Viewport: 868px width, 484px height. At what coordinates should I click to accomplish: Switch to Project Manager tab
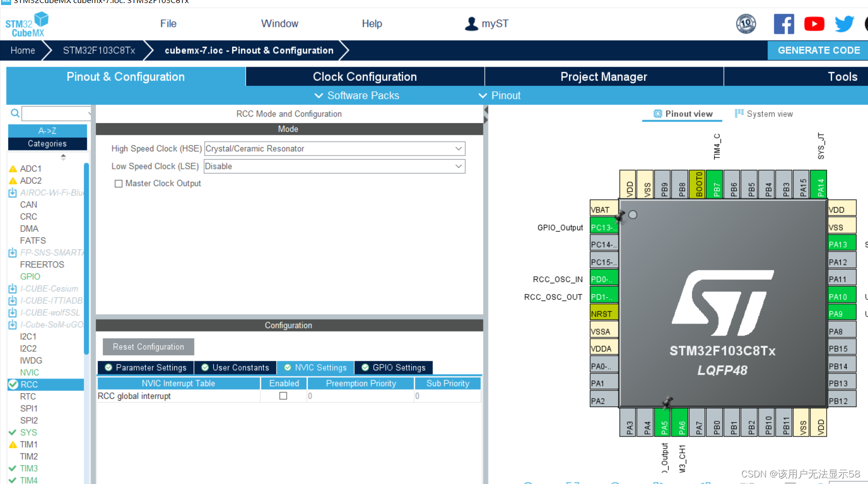[x=604, y=77]
